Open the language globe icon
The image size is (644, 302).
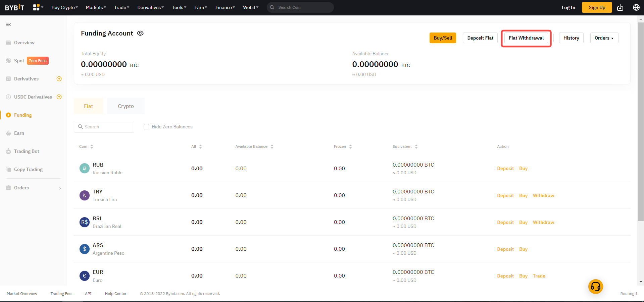pyautogui.click(x=636, y=7)
